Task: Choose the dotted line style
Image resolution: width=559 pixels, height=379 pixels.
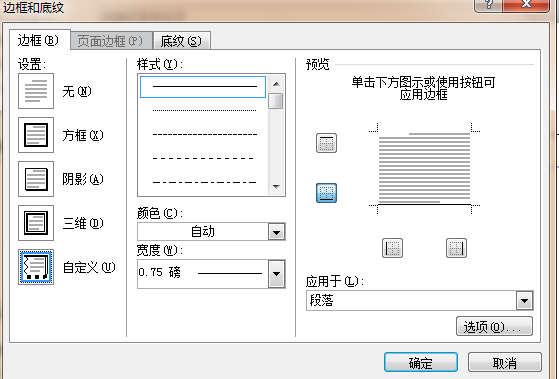Action: pos(204,111)
